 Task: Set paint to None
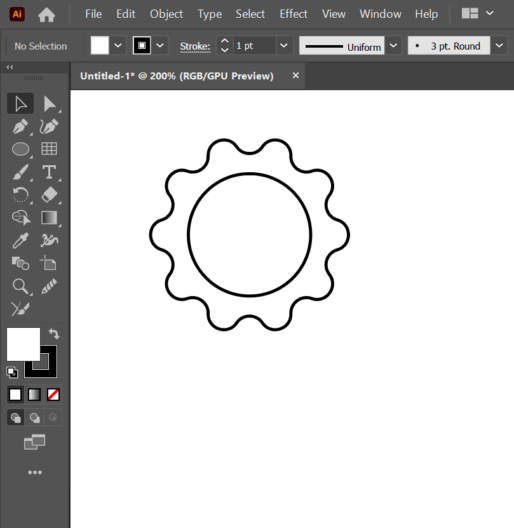53,394
